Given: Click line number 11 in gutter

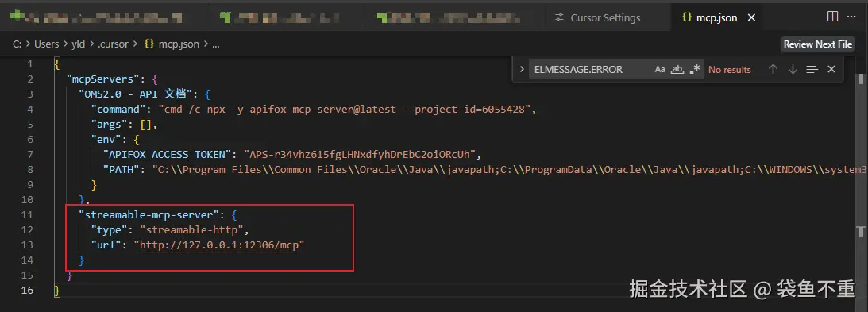Looking at the screenshot, I should [28, 214].
